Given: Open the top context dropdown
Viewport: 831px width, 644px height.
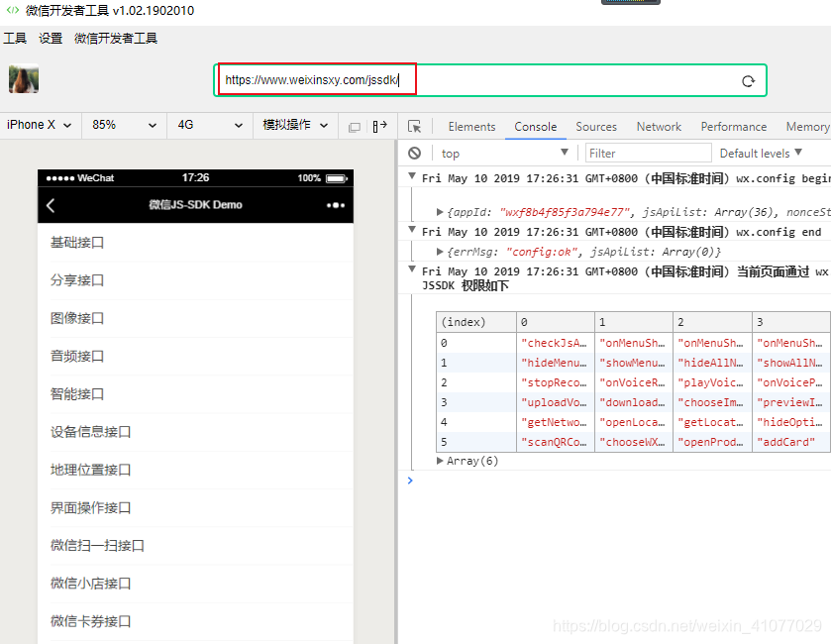Looking at the screenshot, I should click(504, 154).
